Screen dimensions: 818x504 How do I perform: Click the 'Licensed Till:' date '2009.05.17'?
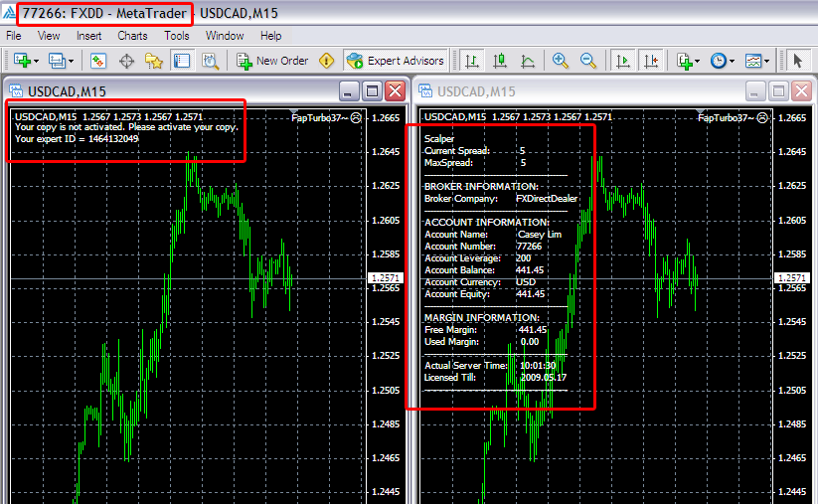pos(543,377)
